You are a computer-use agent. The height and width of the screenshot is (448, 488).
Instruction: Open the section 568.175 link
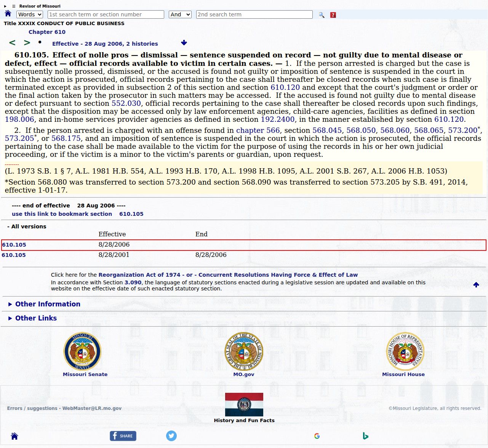[x=66, y=139]
